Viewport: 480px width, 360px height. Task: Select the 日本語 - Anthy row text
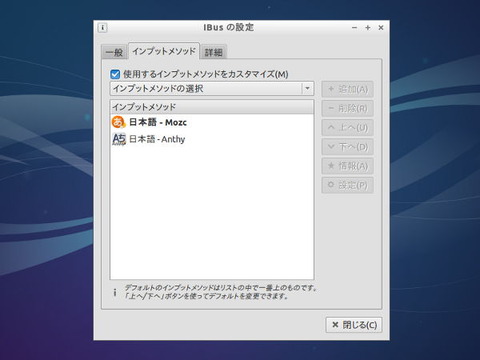[x=157, y=139]
